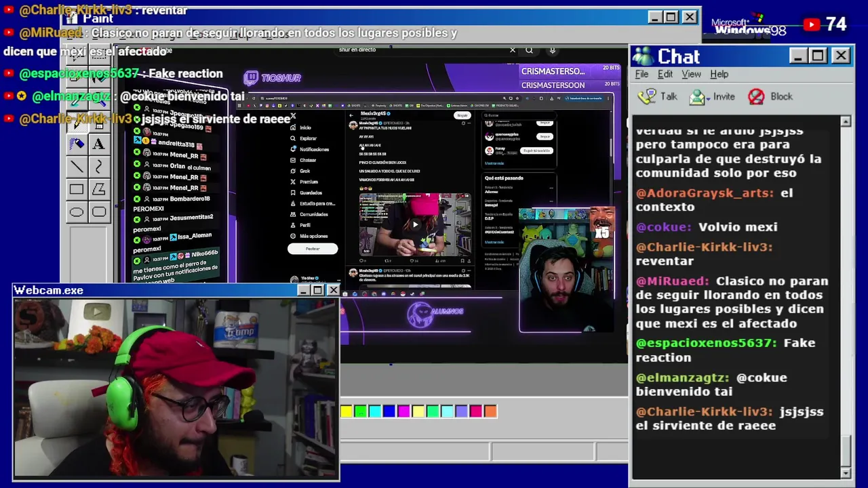Click 'Mostrar más' under follow suggestions
The width and height of the screenshot is (868, 488).
pyautogui.click(x=494, y=163)
